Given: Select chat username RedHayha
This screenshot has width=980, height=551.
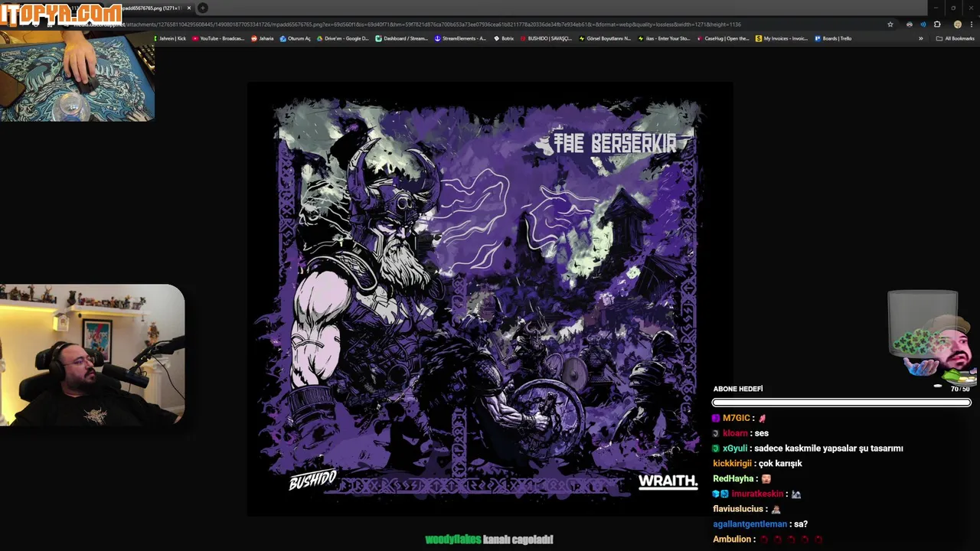Looking at the screenshot, I should [733, 478].
